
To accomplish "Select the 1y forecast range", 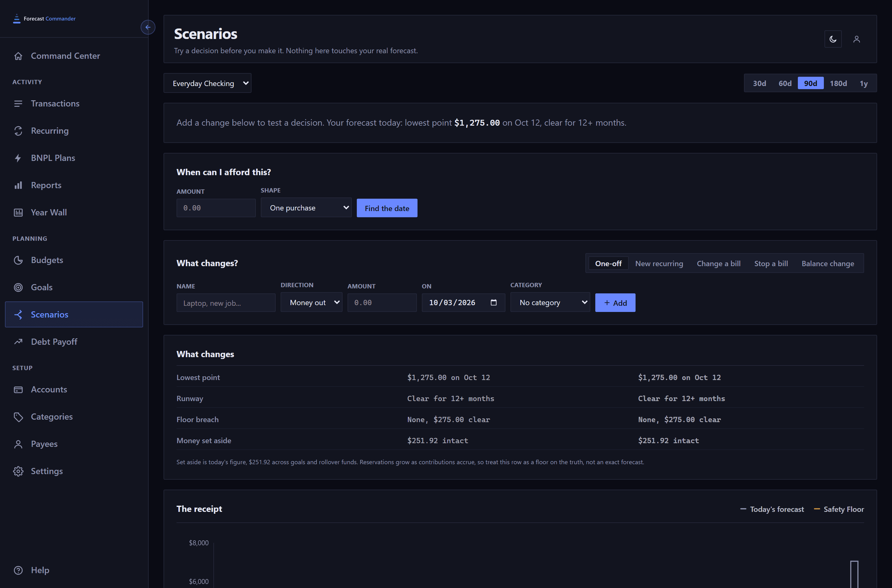I will [x=864, y=83].
